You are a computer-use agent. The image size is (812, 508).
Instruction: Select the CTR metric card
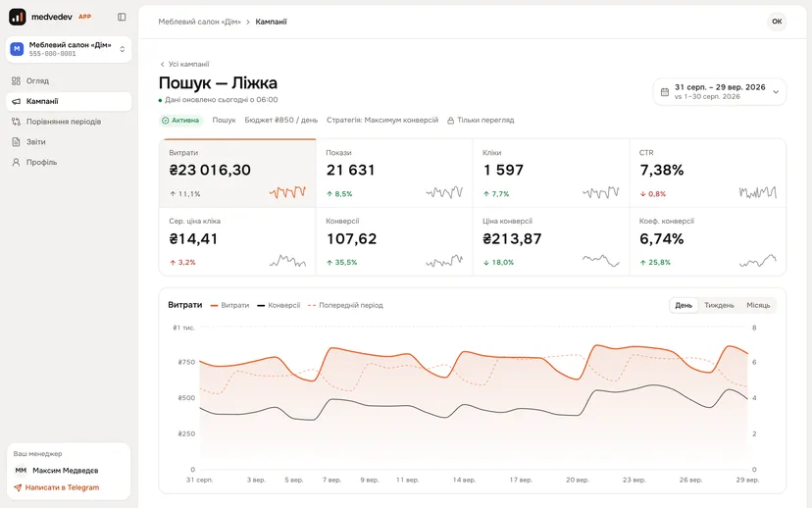(708, 174)
